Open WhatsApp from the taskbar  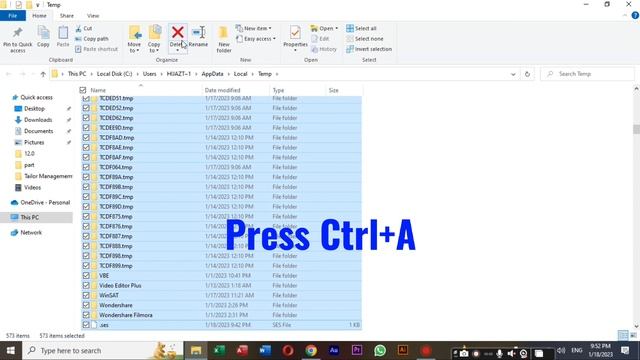coord(380,350)
